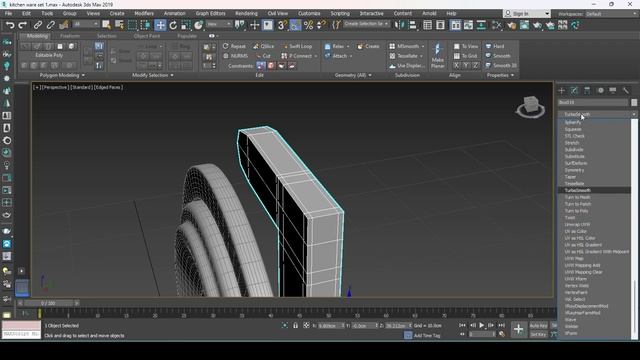Switch to the Freeform ribbon tab
The width and height of the screenshot is (640, 360).
[70, 36]
